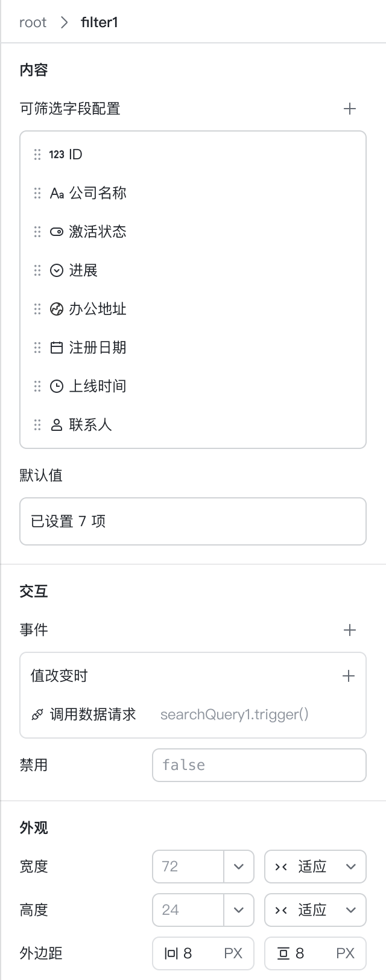386x980 pixels.
Task: Add an action to 值改变时 event
Action: pos(349,676)
